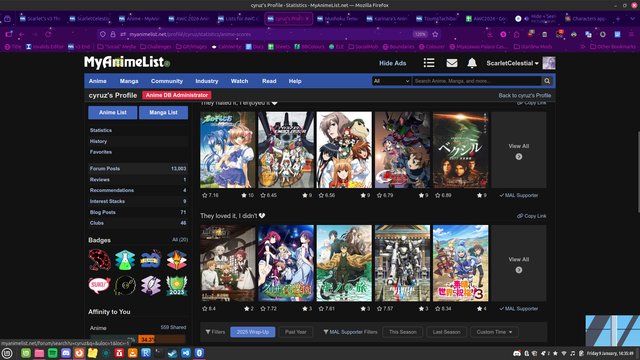Open the Gif/Images bookmark folder
This screenshot has width=640, height=360.
pos(191,47)
